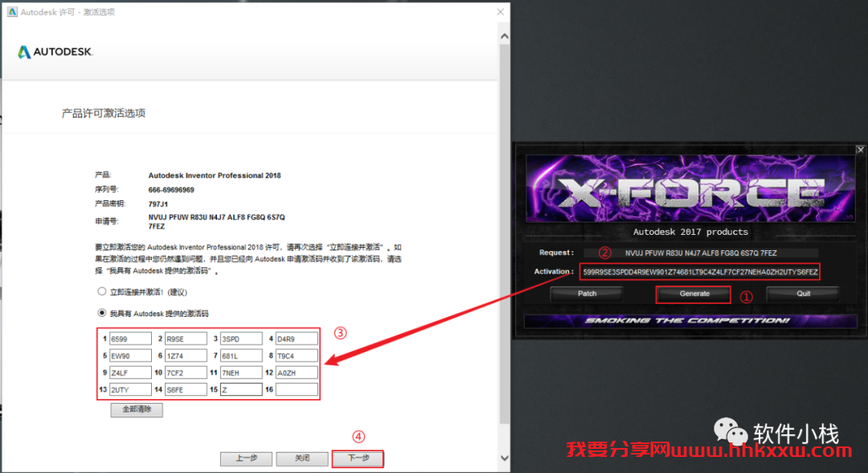Viewport: 868px width, 473px height.
Task: Click activation code field 5 containing EW90
Action: pyautogui.click(x=130, y=356)
